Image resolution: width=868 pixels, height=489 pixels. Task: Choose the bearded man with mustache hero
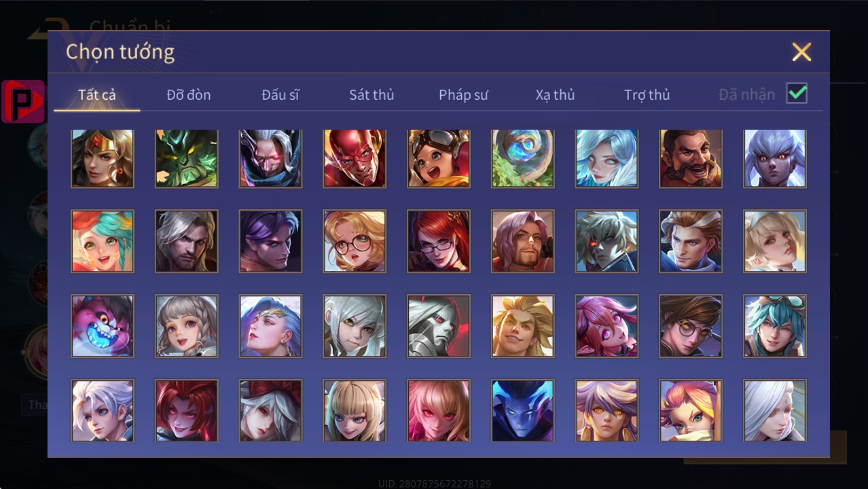point(691,158)
